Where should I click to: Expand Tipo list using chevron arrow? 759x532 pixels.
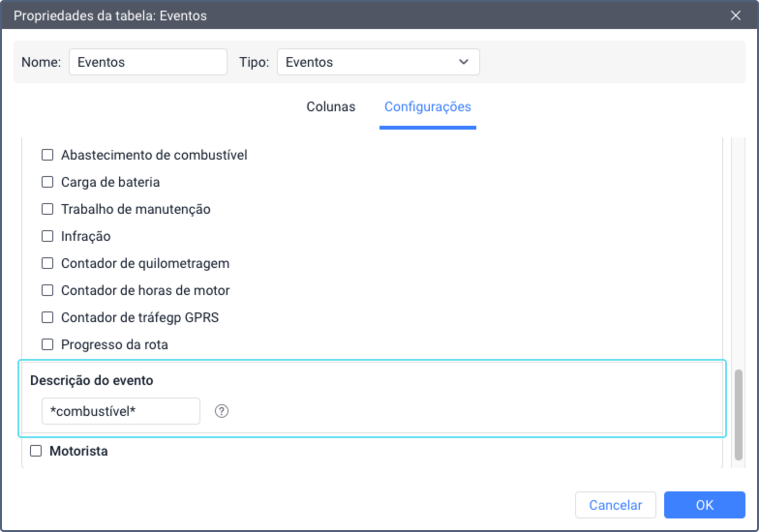coord(463,62)
